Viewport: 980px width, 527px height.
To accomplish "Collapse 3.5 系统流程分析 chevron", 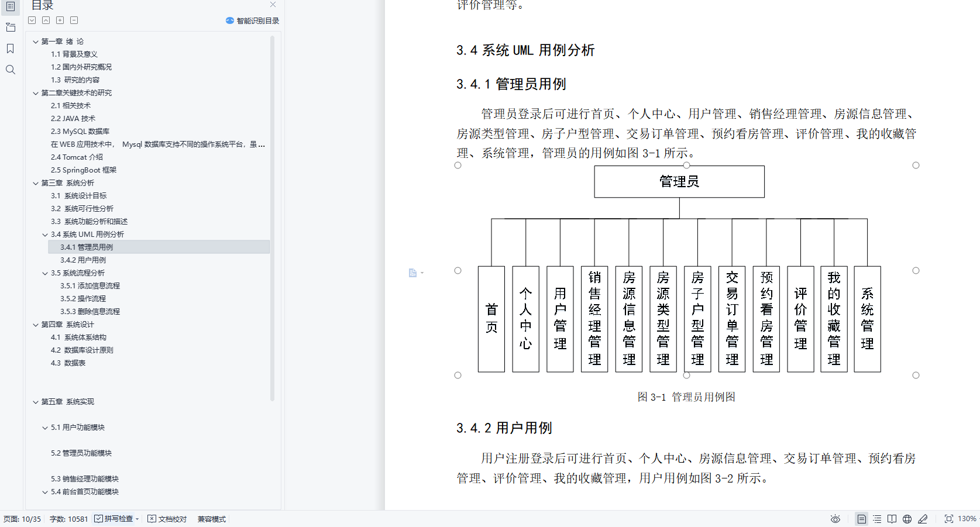I will [x=45, y=273].
